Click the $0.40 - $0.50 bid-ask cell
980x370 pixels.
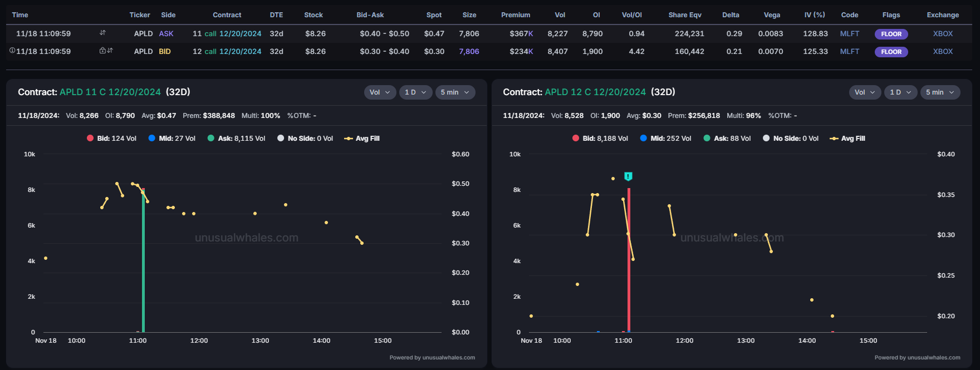click(384, 33)
